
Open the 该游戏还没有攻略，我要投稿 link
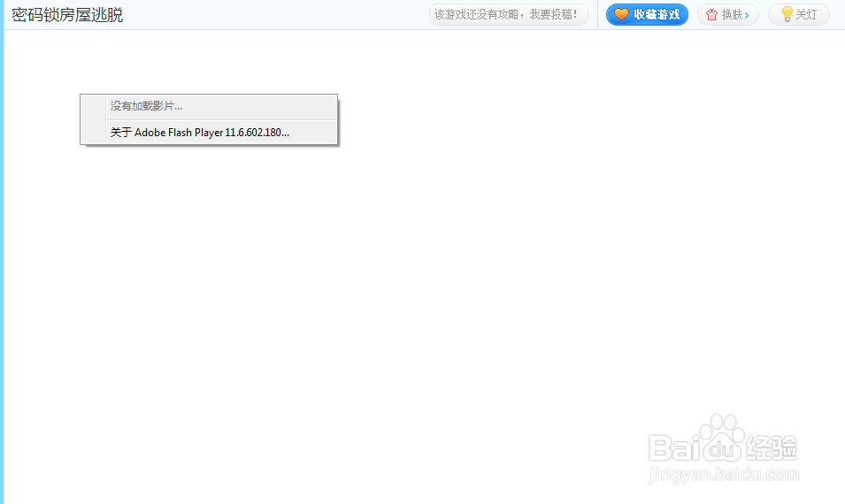coord(508,14)
